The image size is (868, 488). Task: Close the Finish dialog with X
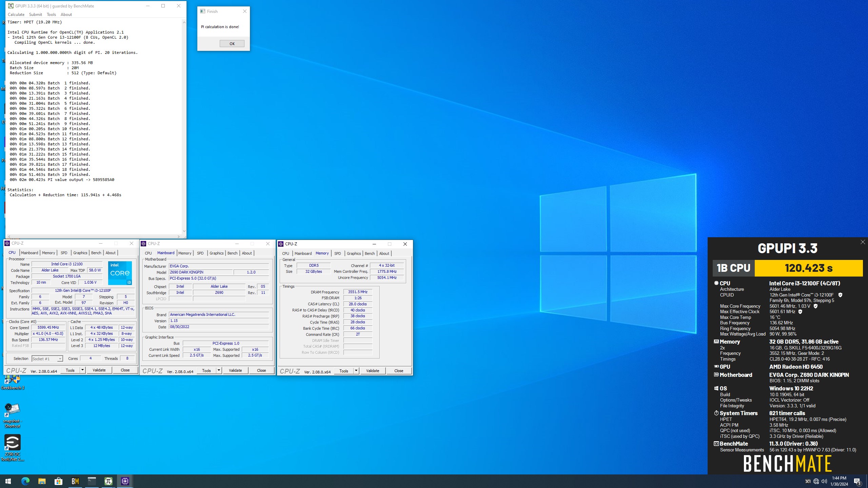[x=244, y=11]
